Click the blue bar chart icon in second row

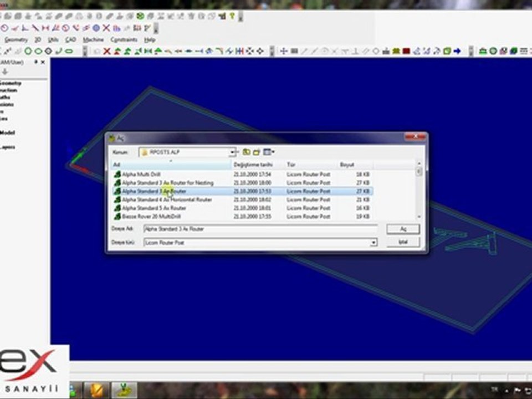[116, 28]
